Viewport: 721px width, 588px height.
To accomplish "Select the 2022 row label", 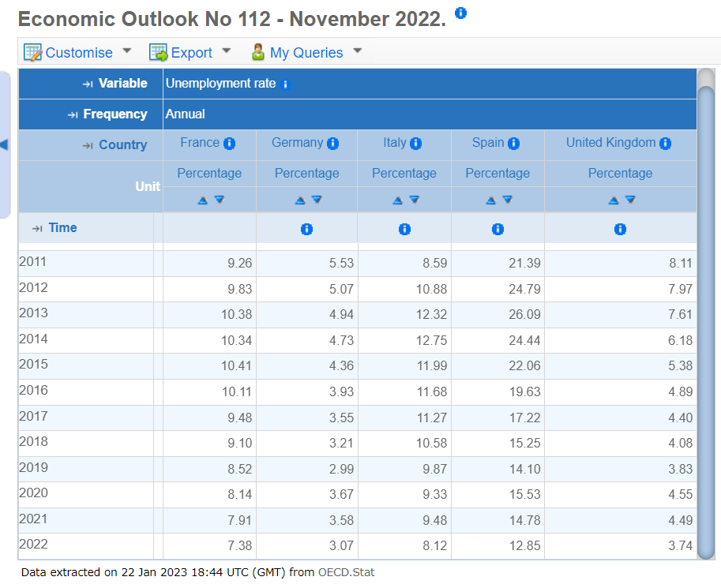I will coord(33,545).
